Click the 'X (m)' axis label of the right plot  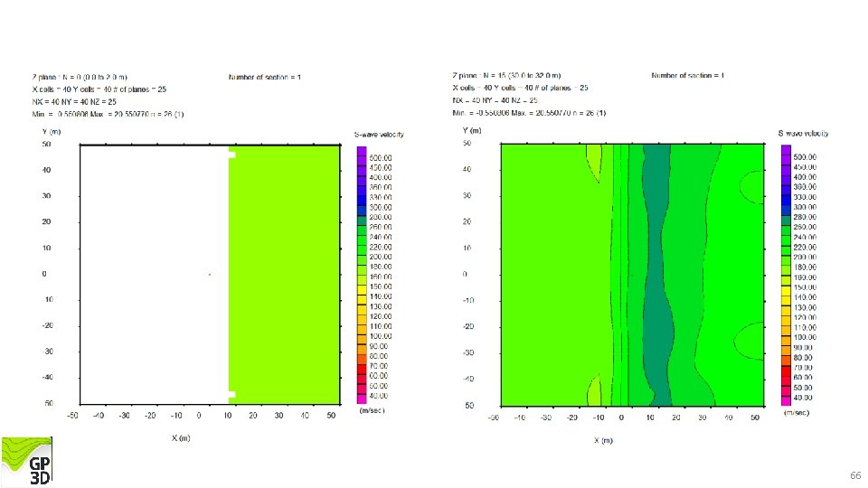pyautogui.click(x=603, y=440)
